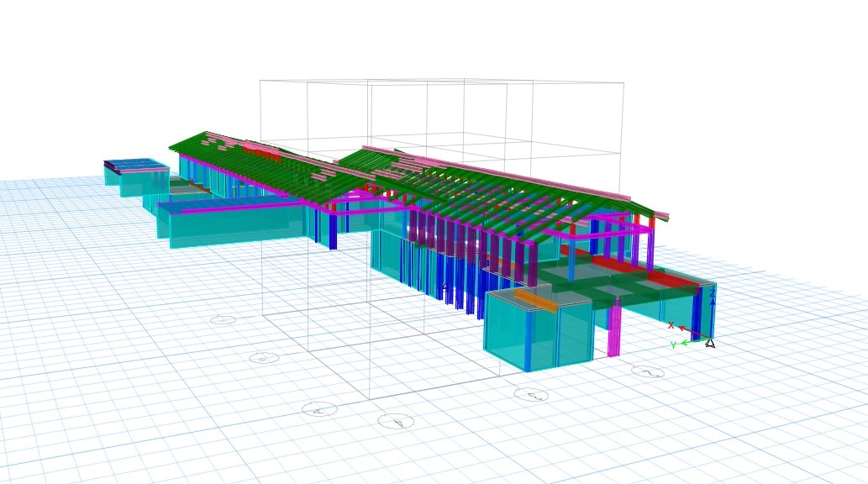Click the blue Z axis label

713,295
